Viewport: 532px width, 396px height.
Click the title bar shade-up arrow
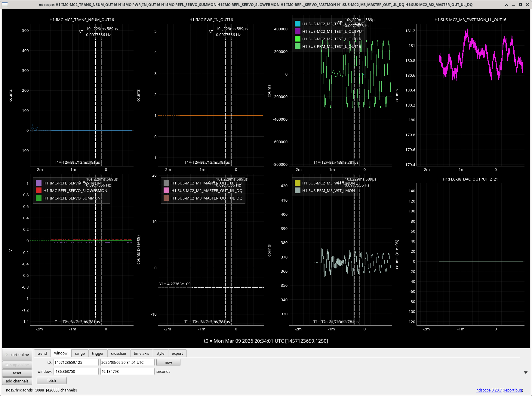[x=506, y=5]
